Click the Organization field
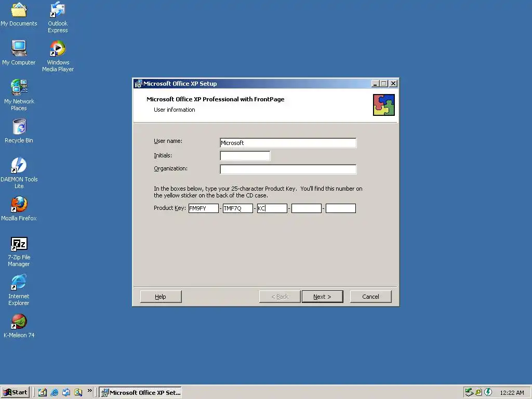Viewport: 532px width, 399px height. 288,169
